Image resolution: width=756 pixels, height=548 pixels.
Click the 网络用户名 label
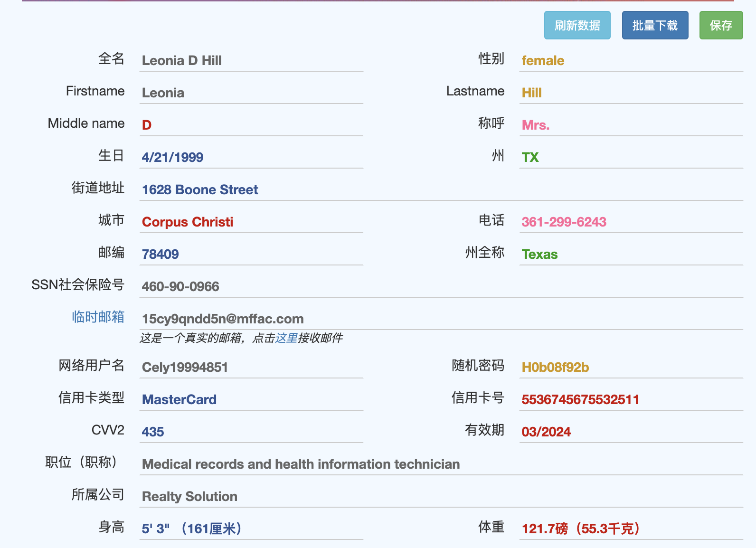click(91, 365)
